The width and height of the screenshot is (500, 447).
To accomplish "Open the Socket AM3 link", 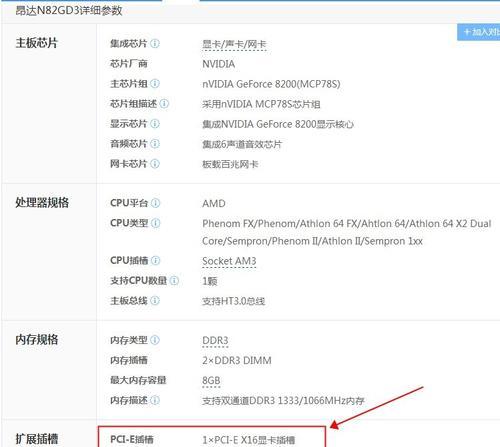I will pos(229,261).
